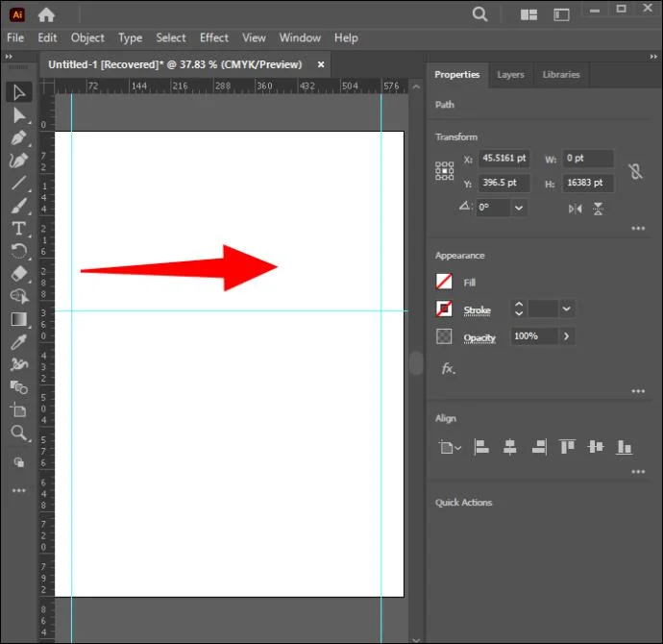
Task: Pick the Type tool
Action: point(18,229)
